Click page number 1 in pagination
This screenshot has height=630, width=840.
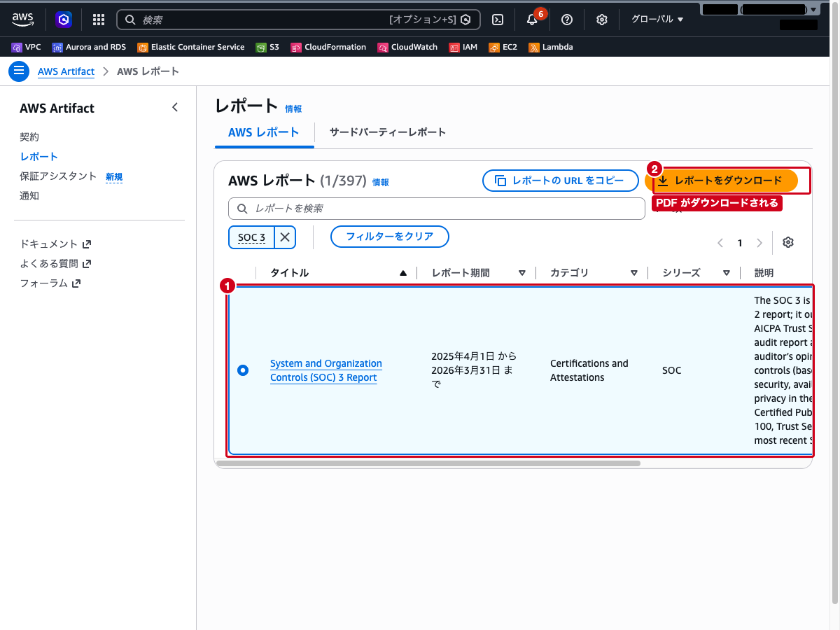pyautogui.click(x=740, y=243)
